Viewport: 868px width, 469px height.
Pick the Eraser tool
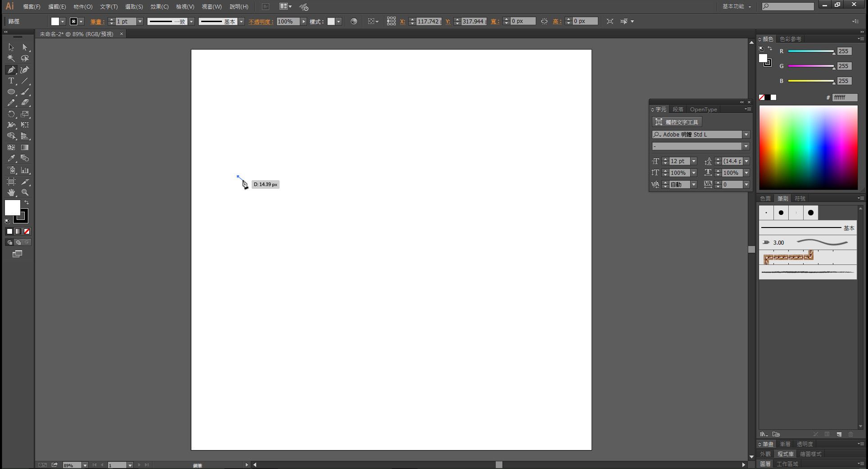[25, 103]
